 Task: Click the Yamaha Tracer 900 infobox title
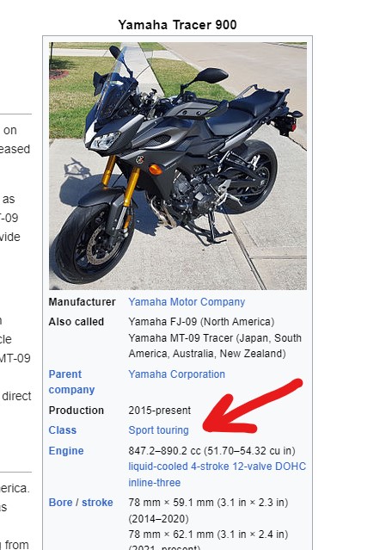click(x=177, y=25)
